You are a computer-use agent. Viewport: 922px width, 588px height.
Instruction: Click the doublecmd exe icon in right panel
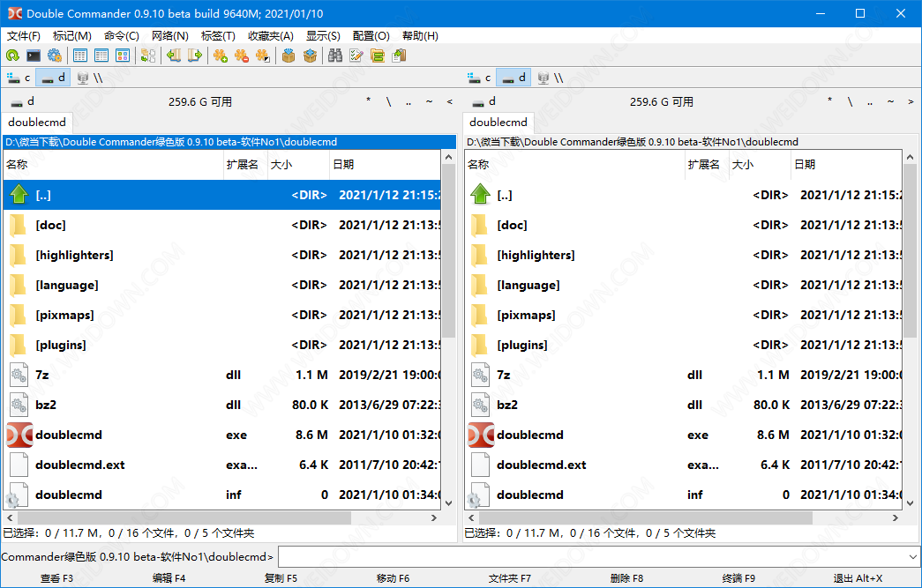click(x=481, y=435)
